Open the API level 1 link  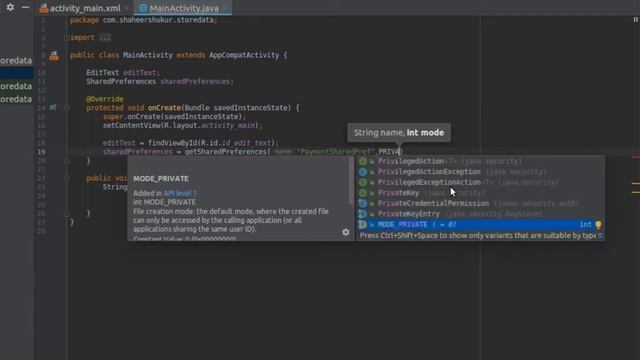pyautogui.click(x=180, y=193)
